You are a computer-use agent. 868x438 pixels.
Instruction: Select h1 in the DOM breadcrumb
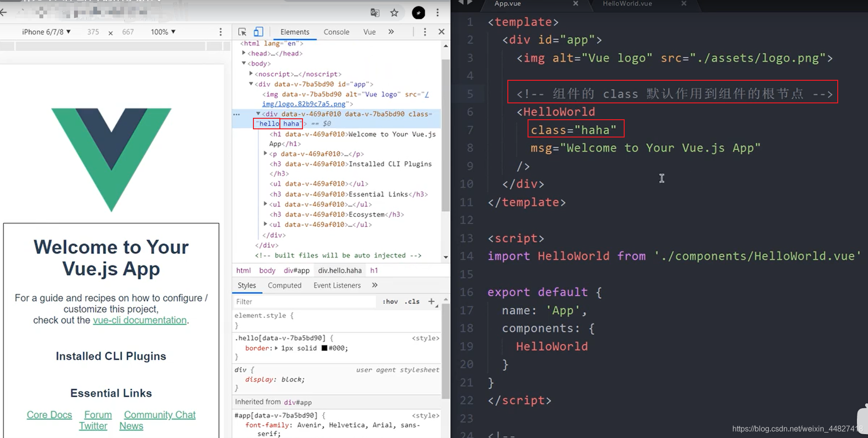(374, 270)
